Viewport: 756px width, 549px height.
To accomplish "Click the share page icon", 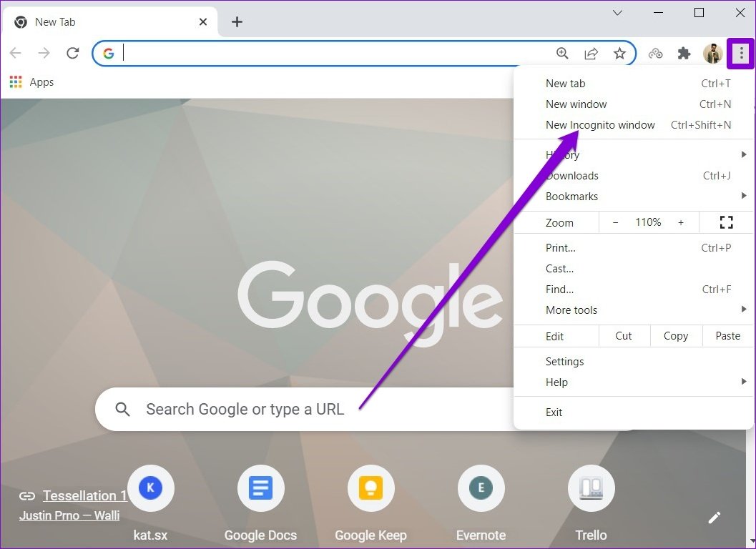I will 591,53.
